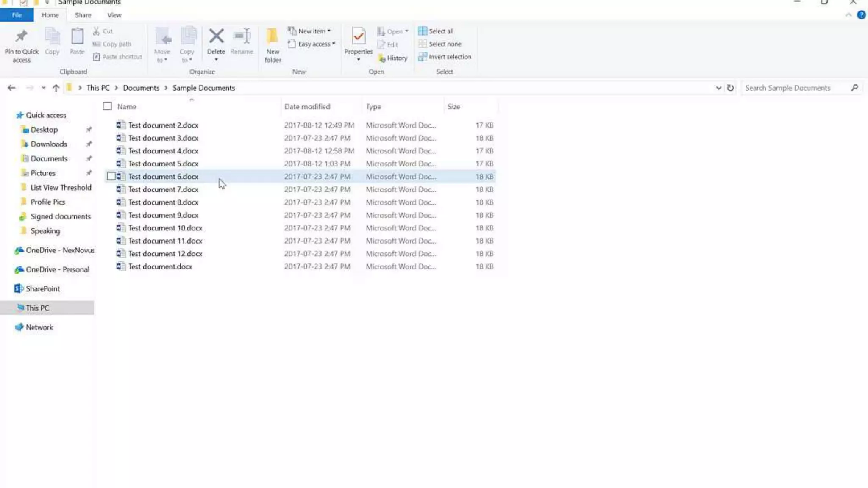Viewport: 868px width, 488px height.
Task: Click the Delete icon in ribbon
Action: tap(216, 36)
